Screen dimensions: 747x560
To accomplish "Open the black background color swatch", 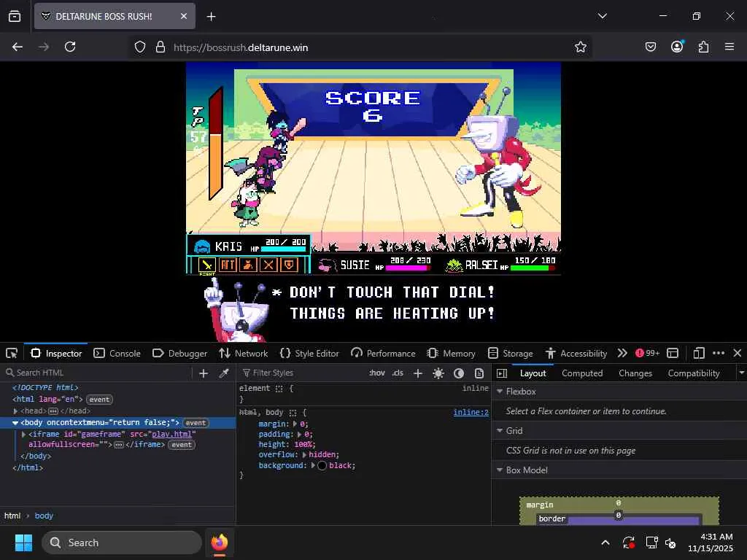I will click(x=322, y=466).
